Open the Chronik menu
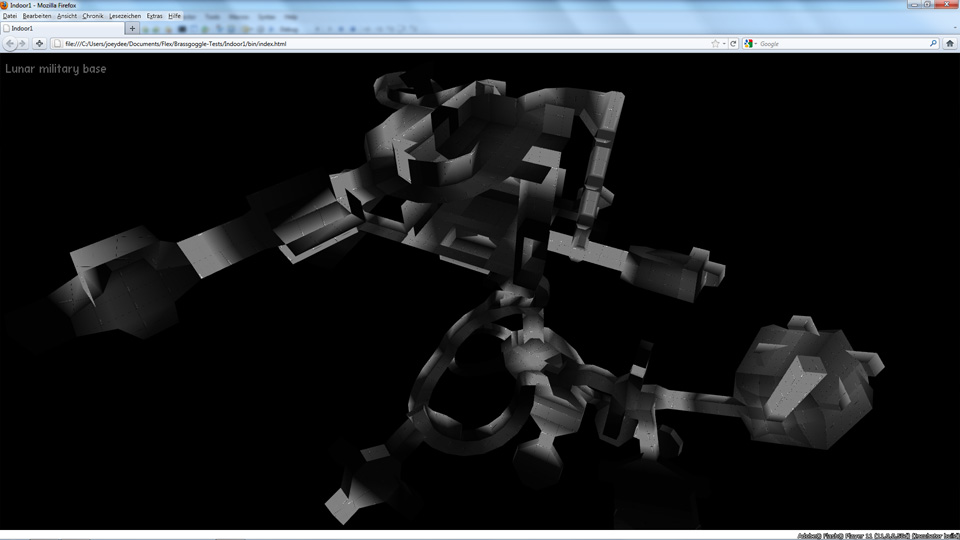Screen dimensions: 960x540 click(92, 17)
